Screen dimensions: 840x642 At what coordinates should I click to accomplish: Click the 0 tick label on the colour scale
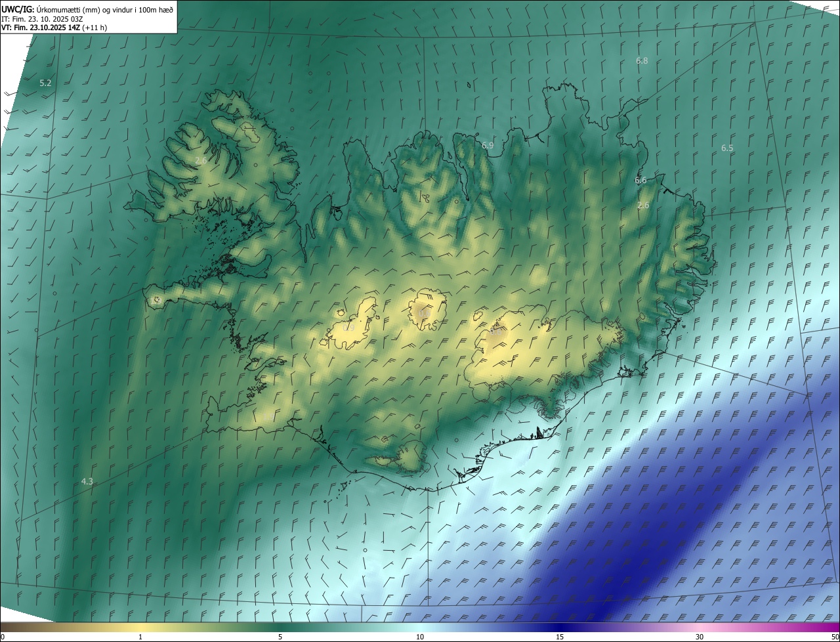[x=3, y=637]
